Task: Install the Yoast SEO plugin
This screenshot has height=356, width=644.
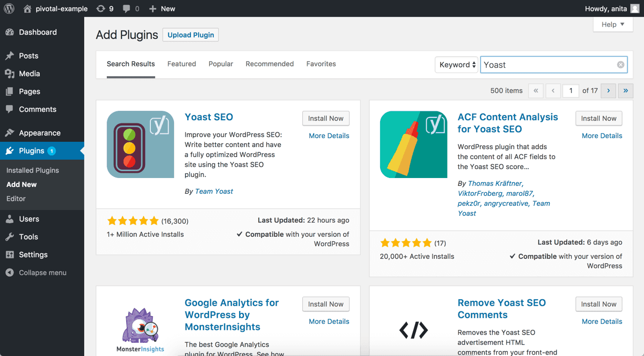Action: (x=325, y=118)
